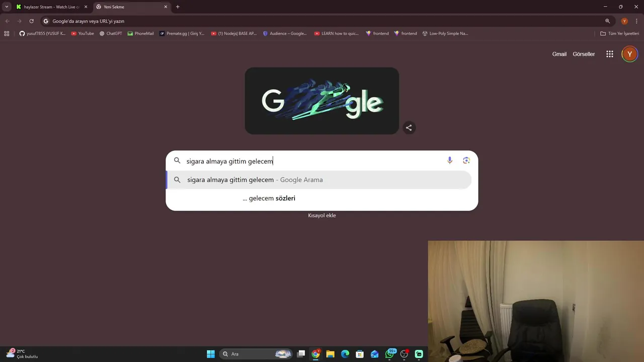The height and width of the screenshot is (362, 644).
Task: Open Task View on taskbar
Action: tap(301, 354)
